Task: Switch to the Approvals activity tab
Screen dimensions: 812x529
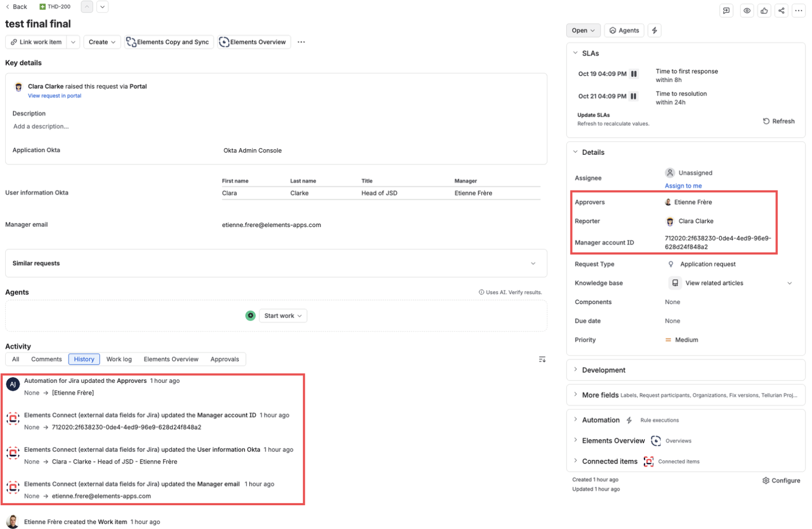Action: point(225,359)
